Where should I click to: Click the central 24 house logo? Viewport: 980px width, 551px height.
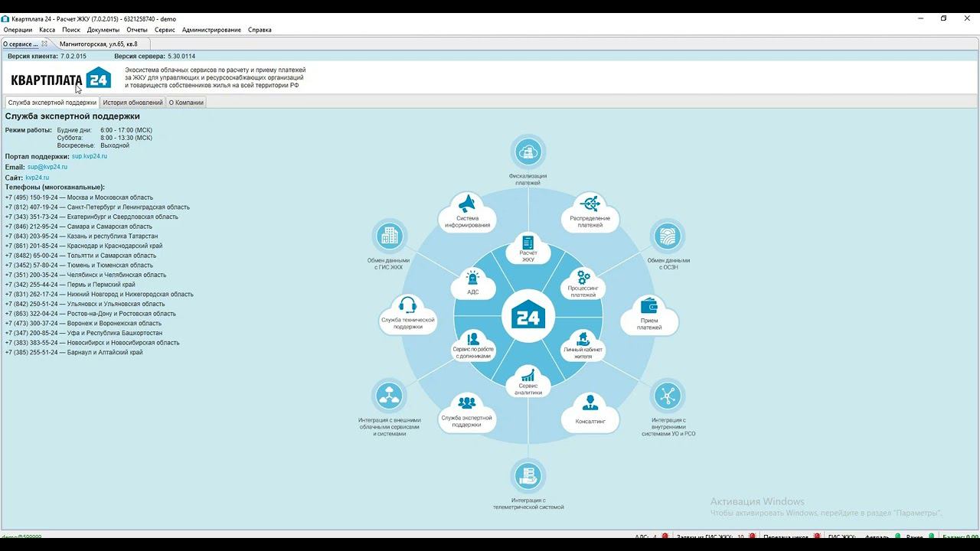(528, 316)
